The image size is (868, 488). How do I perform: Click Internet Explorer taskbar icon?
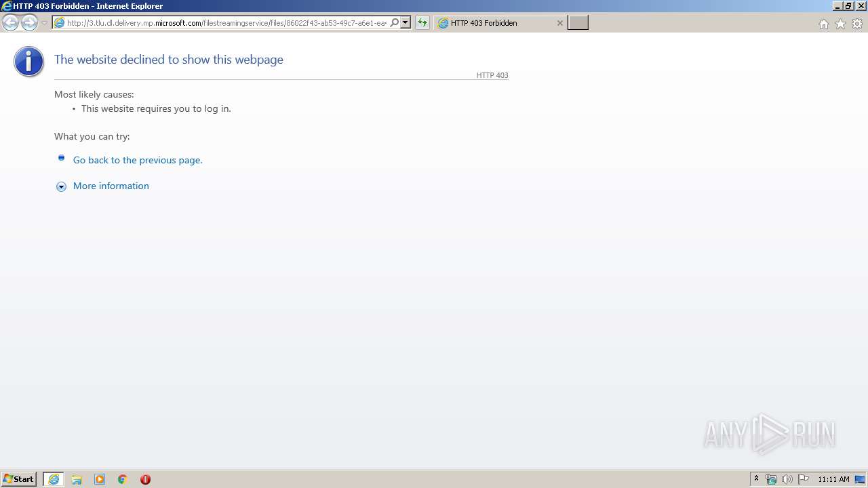(x=54, y=479)
